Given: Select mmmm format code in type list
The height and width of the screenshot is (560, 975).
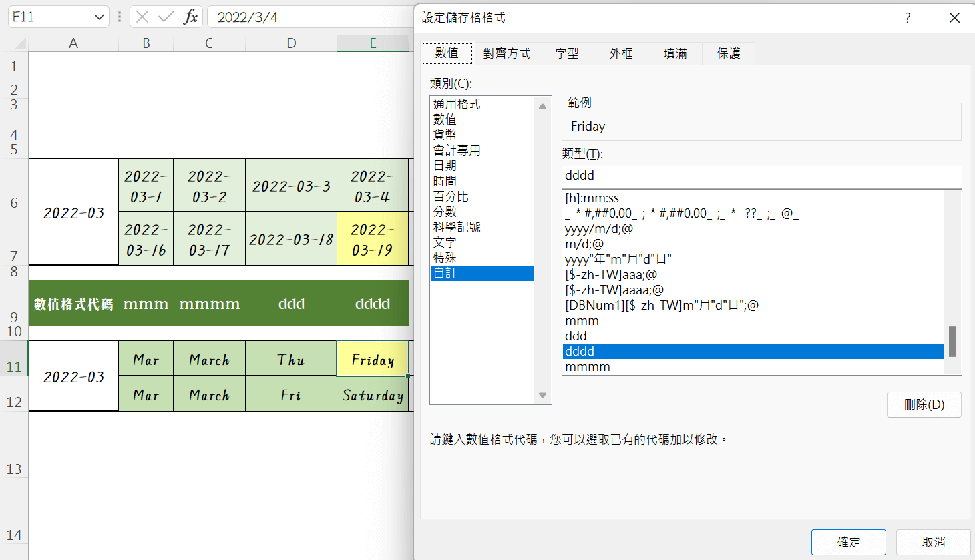Looking at the screenshot, I should pyautogui.click(x=753, y=366).
